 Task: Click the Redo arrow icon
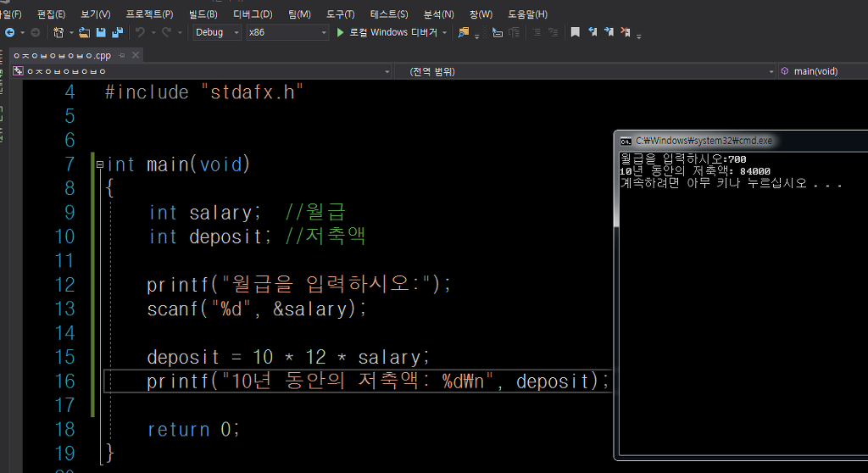coord(166,33)
